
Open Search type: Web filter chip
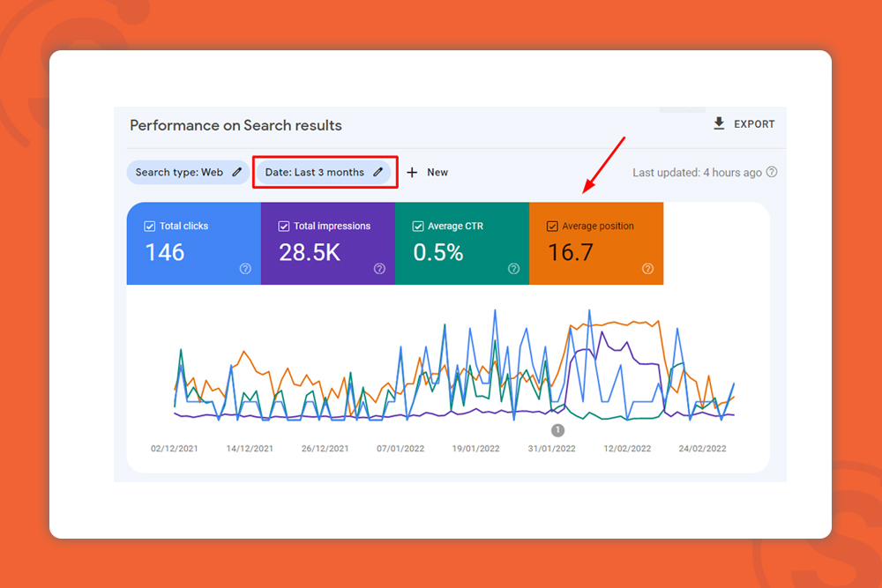coord(188,172)
